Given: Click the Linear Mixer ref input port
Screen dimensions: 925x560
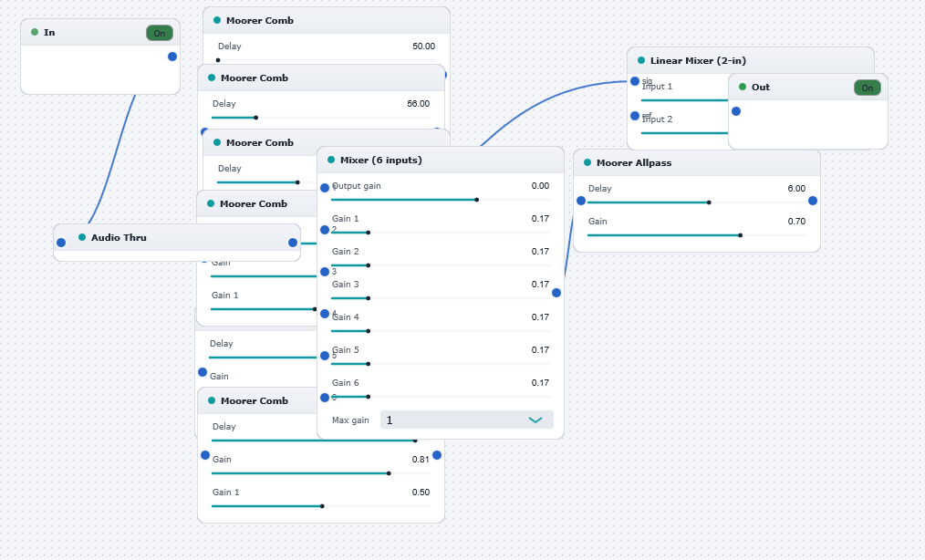Looking at the screenshot, I should click(635, 116).
